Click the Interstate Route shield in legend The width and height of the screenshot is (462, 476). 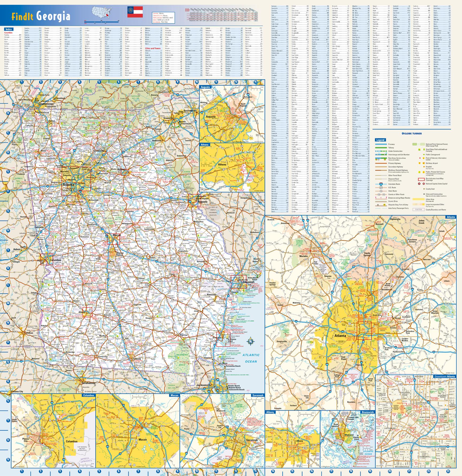coord(381,184)
